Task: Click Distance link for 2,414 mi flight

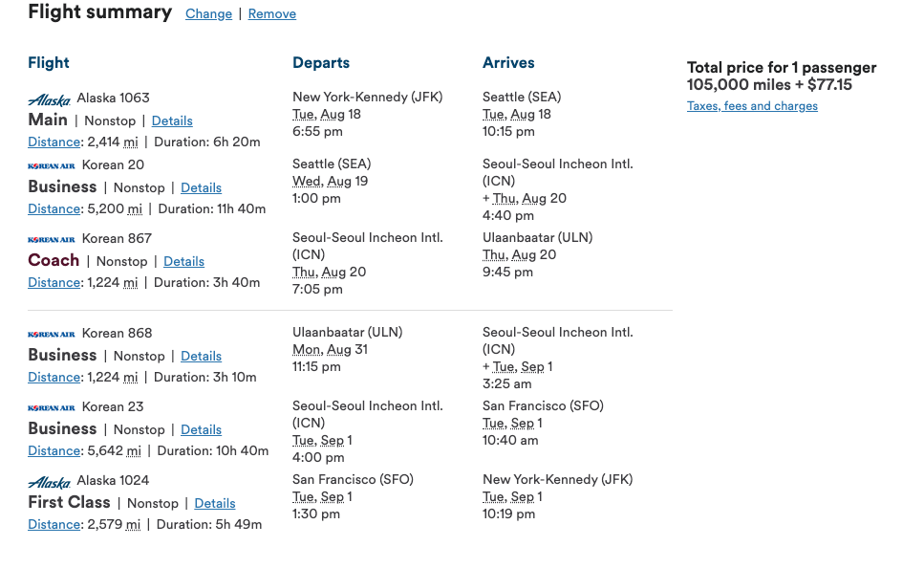Action: pos(54,142)
